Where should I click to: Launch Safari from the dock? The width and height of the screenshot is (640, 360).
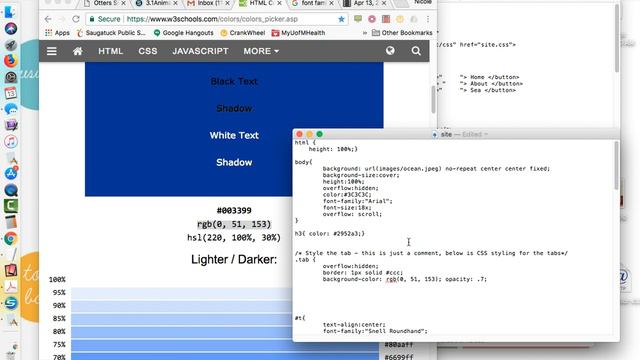[x=11, y=29]
